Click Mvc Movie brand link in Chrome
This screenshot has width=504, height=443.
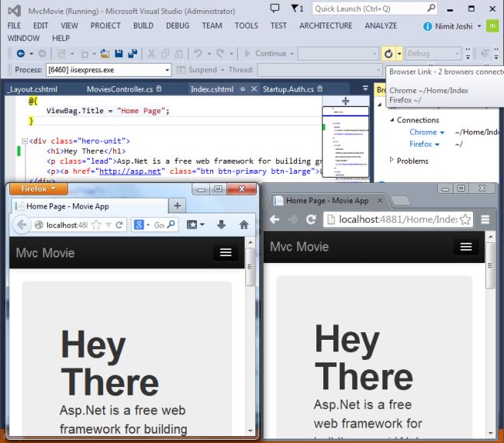point(299,247)
